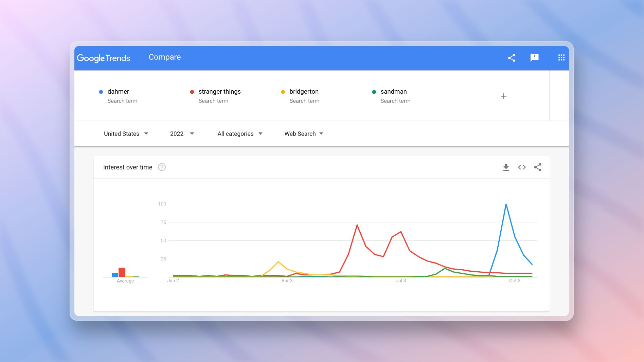The width and height of the screenshot is (644, 362).
Task: Edit the dahmer search term
Action: click(x=139, y=96)
